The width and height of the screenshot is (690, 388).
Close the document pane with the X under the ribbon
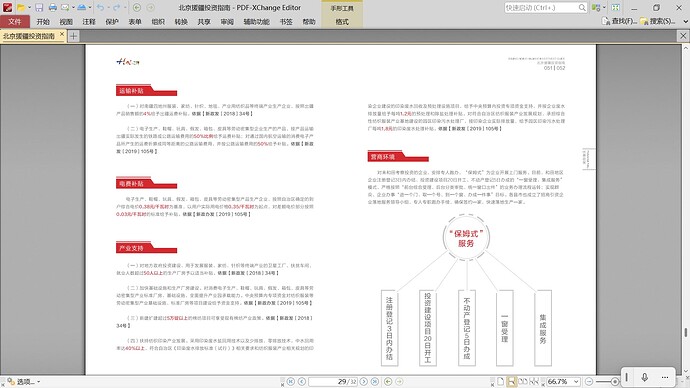pyautogui.click(x=683, y=36)
